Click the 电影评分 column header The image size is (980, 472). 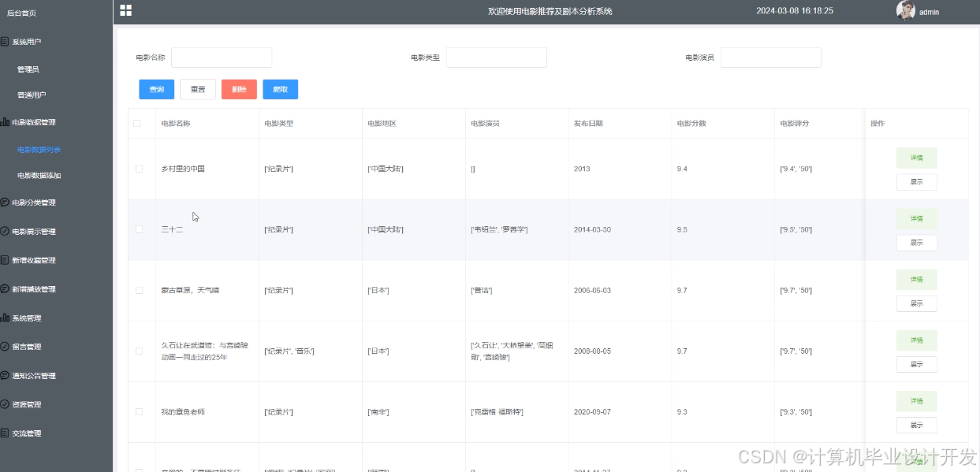click(x=795, y=124)
